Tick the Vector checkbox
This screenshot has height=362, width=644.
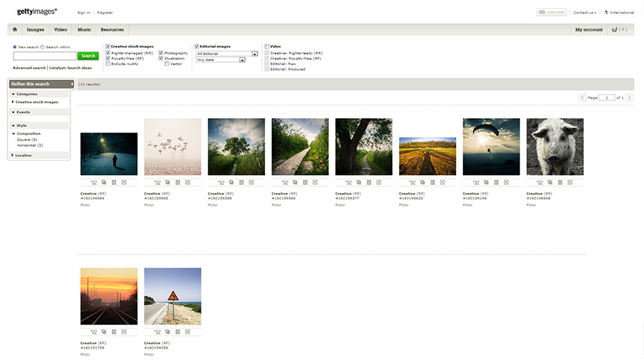(x=167, y=64)
